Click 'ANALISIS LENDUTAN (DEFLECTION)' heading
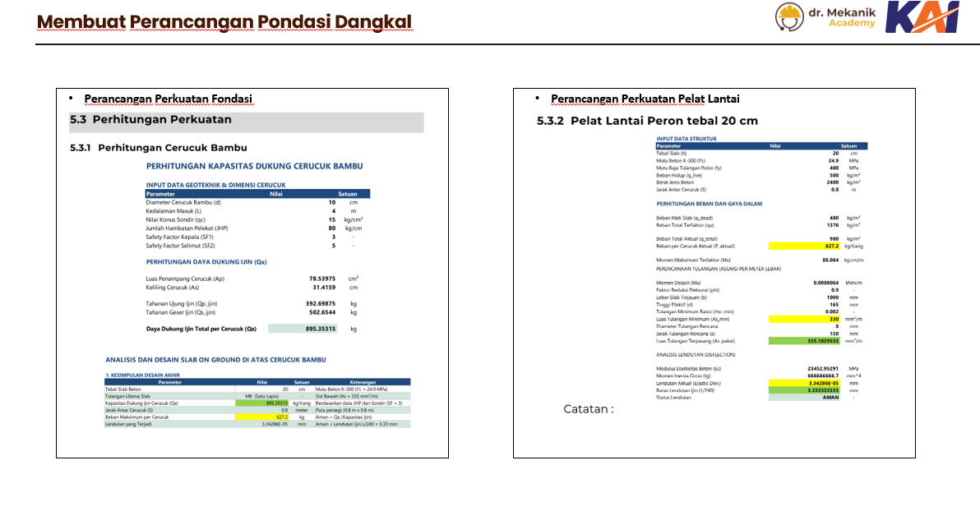This screenshot has height=511, width=980. [696, 355]
